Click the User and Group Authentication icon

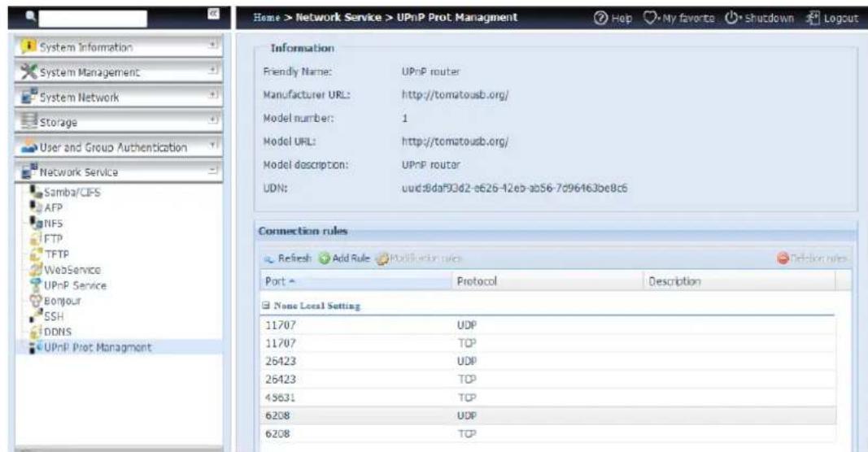click(28, 147)
